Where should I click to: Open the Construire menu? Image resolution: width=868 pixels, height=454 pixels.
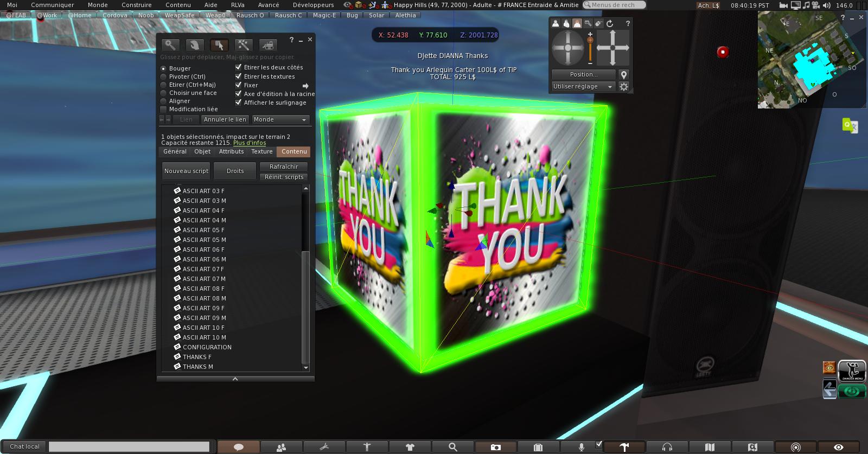coord(136,5)
